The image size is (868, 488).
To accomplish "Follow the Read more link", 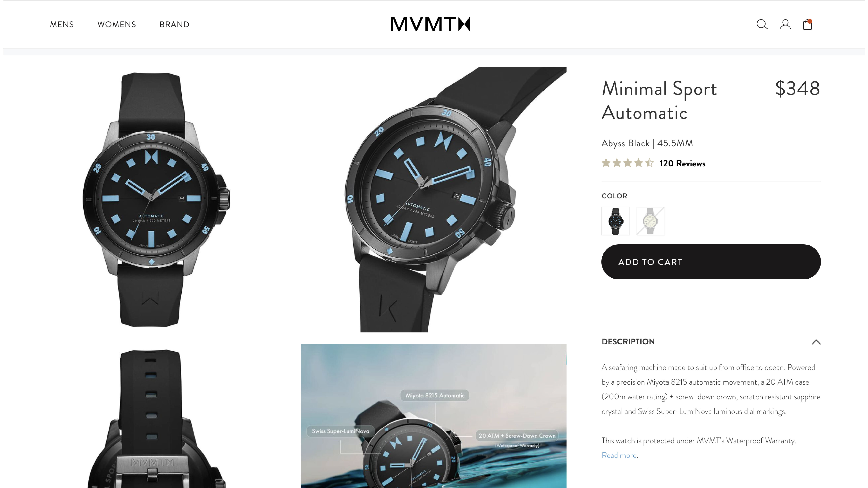I will (x=619, y=455).
